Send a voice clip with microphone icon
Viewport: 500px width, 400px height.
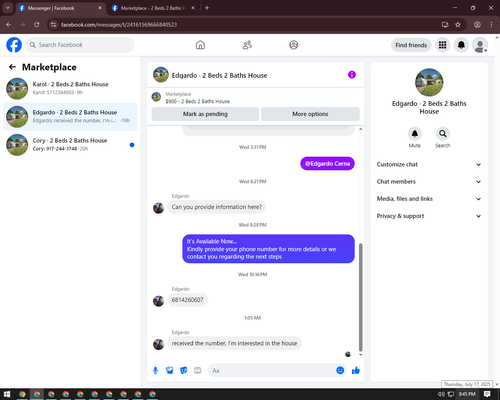(155, 370)
